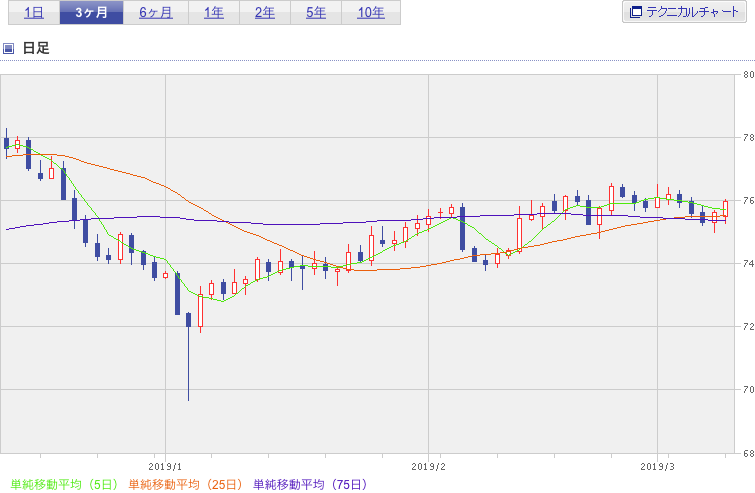Viewport: 755px width, 493px height.
Task: Select the 5年 chart period
Action: click(x=316, y=13)
